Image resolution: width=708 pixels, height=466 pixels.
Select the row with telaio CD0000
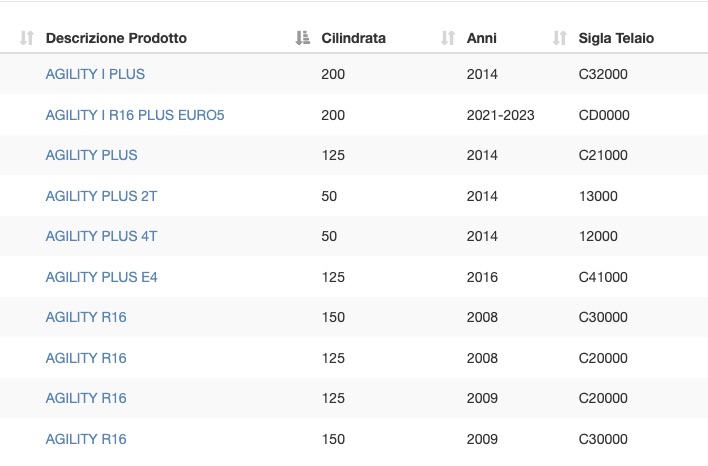354,115
